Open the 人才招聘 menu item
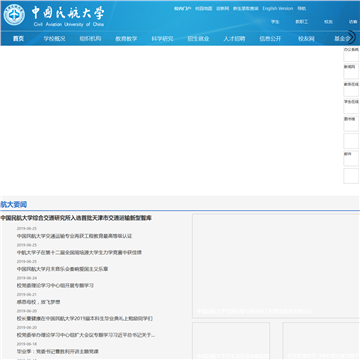Image resolution: width=360 pixels, height=360 pixels. [x=234, y=39]
